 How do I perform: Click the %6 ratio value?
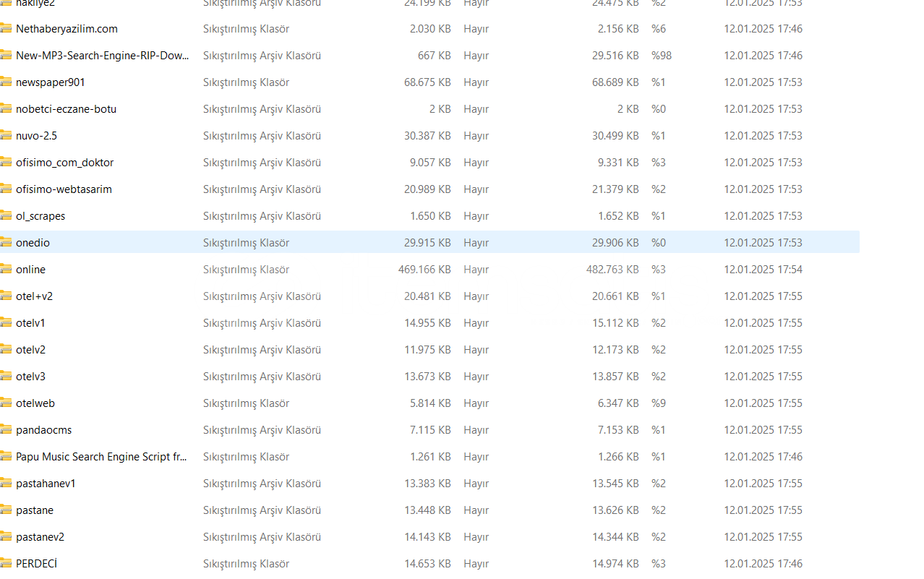tap(659, 29)
